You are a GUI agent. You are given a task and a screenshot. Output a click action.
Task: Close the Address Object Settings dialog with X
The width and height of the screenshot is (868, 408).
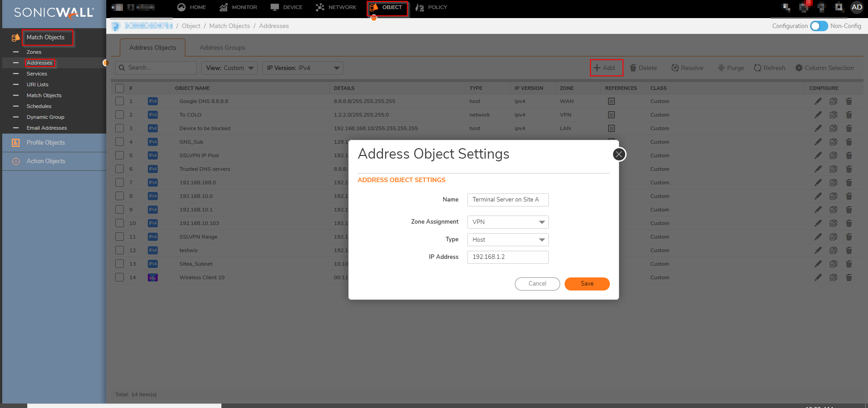click(x=619, y=155)
